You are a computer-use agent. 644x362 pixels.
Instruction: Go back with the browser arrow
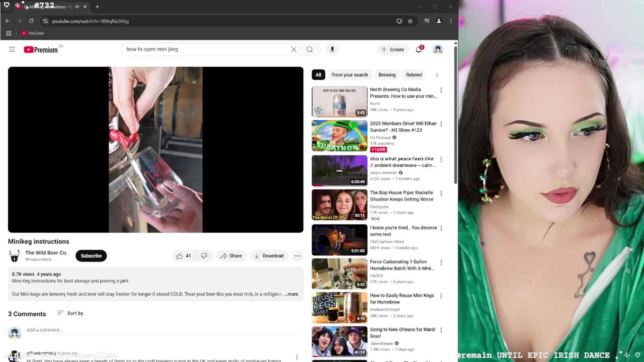(x=7, y=21)
